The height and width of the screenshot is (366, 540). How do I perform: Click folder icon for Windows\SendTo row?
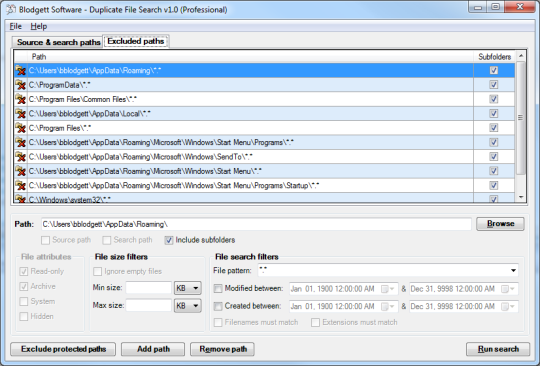[21, 157]
